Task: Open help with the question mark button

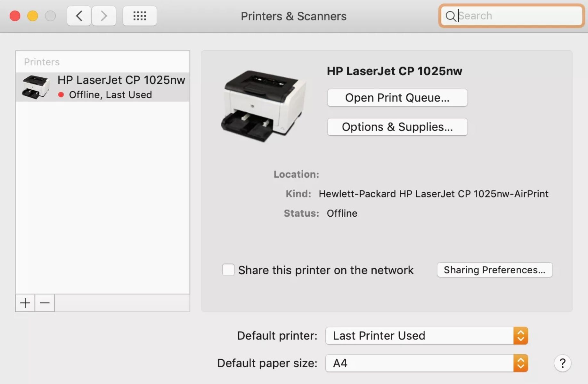Action: click(x=563, y=363)
